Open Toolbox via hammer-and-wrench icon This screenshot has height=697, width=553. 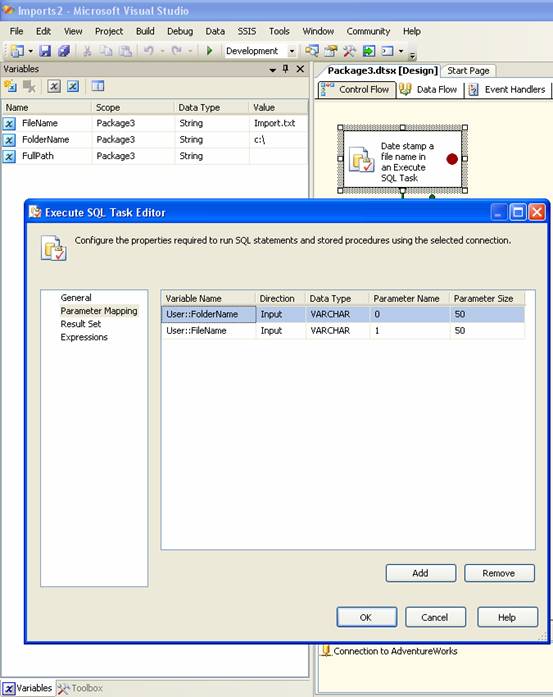tap(349, 51)
